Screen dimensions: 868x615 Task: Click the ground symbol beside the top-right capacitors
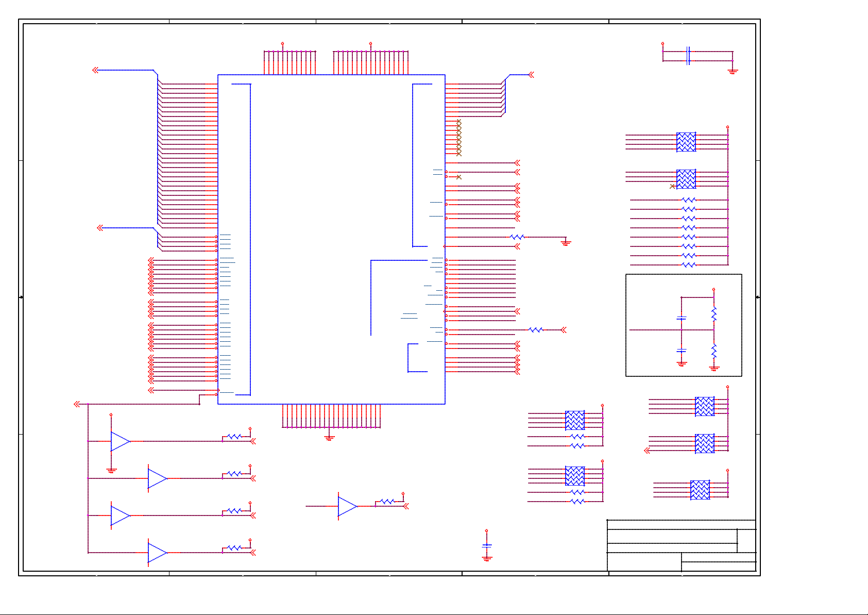733,71
